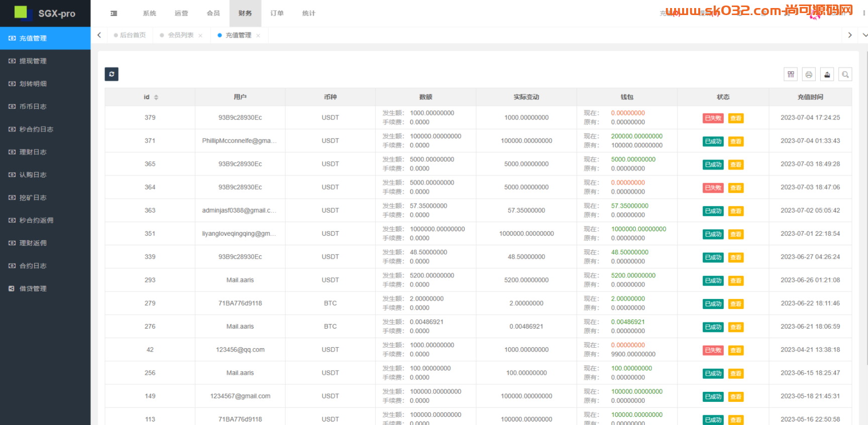Click the print table icon
Screen dimensions: 868x425
click(x=809, y=74)
